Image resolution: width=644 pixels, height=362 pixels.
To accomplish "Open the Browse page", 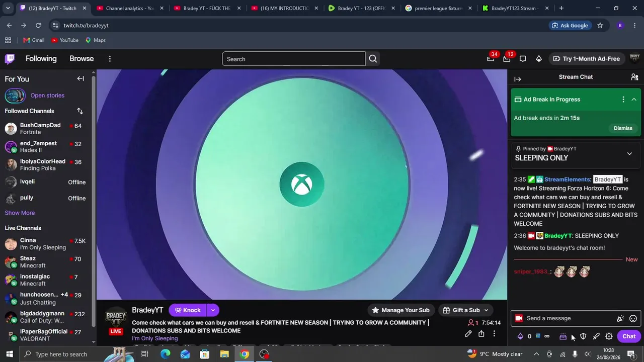I will [x=82, y=59].
